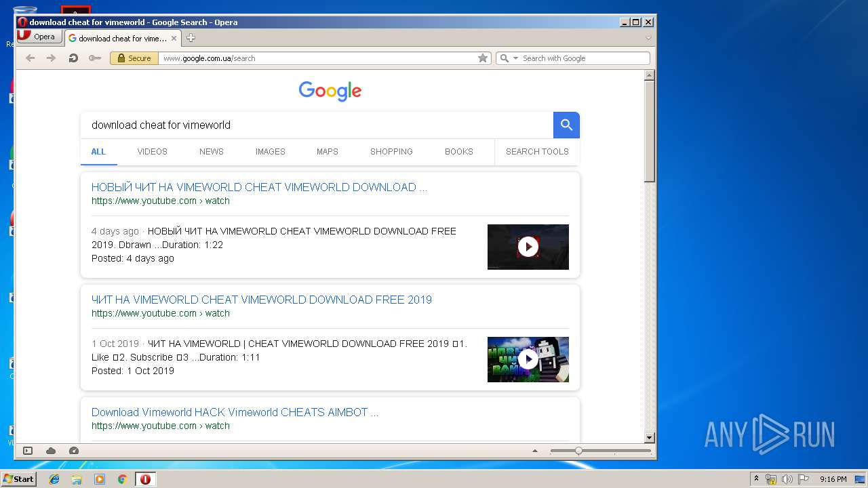This screenshot has height=488, width=868.
Task: Toggle Opera Turbo speedometer icon
Action: click(x=74, y=451)
